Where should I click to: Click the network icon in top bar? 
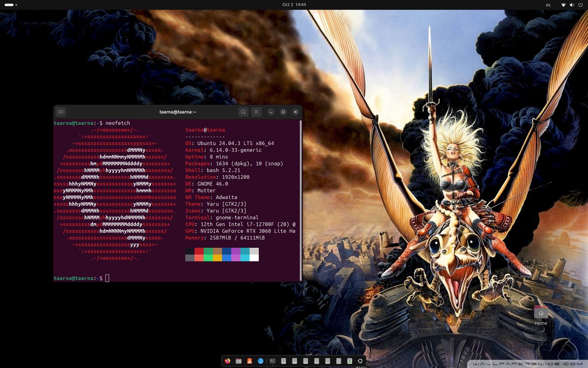pyautogui.click(x=563, y=4)
